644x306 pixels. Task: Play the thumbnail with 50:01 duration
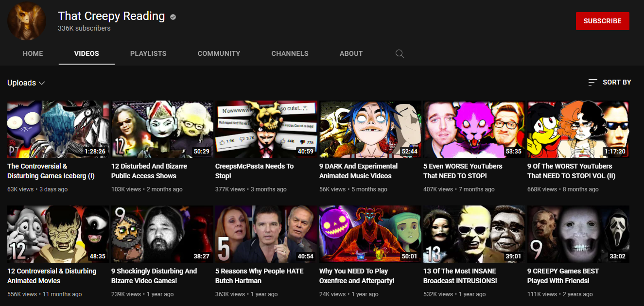tap(370, 235)
